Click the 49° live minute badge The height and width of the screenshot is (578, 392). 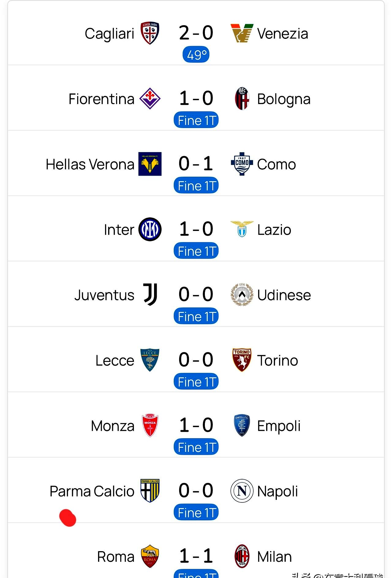[196, 55]
